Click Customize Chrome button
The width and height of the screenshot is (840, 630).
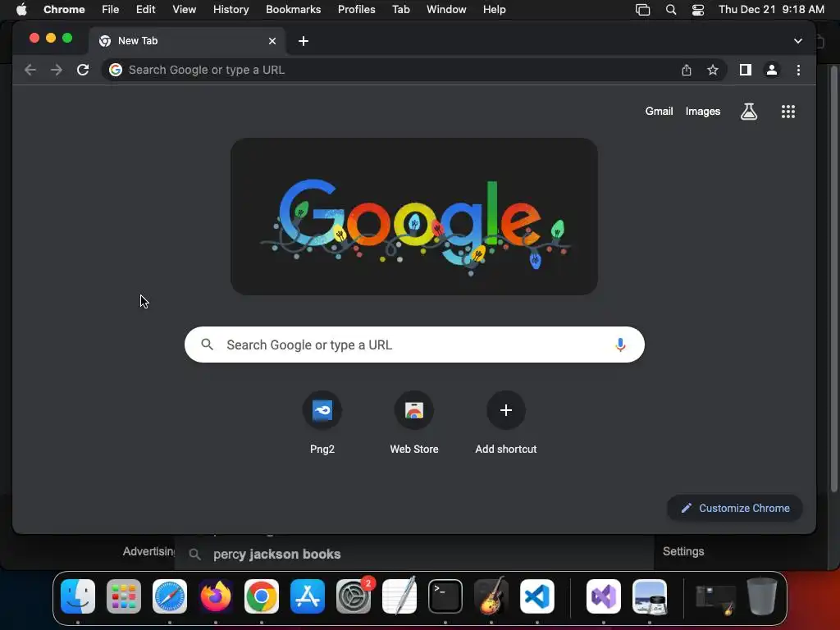click(x=734, y=508)
